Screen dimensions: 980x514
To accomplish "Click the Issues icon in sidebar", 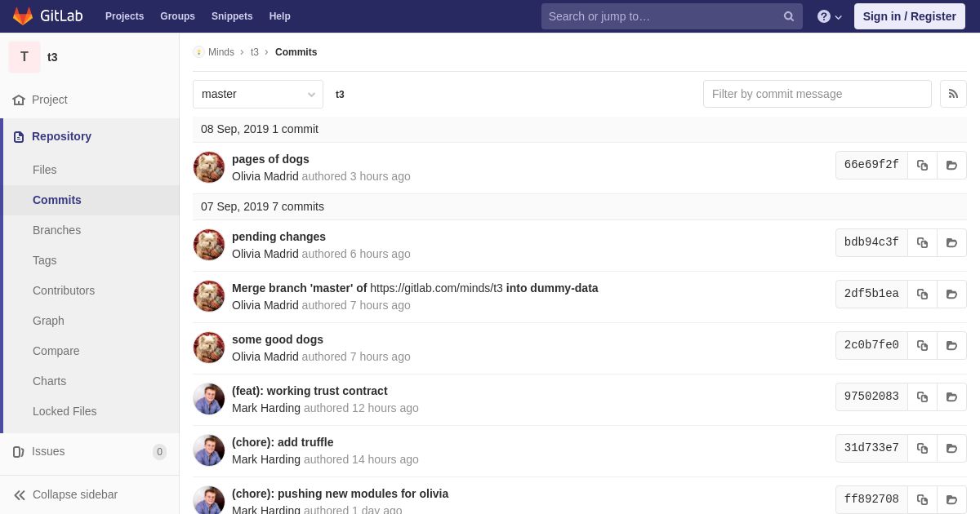I will 19,451.
